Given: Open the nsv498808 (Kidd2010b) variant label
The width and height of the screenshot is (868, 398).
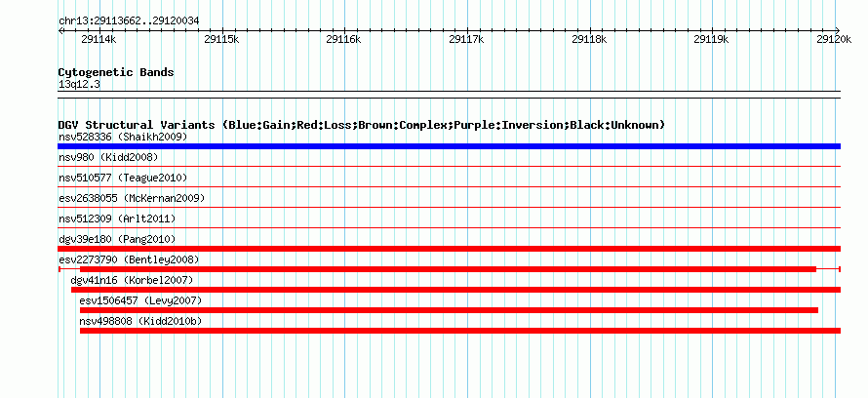Looking at the screenshot, I should tap(141, 321).
